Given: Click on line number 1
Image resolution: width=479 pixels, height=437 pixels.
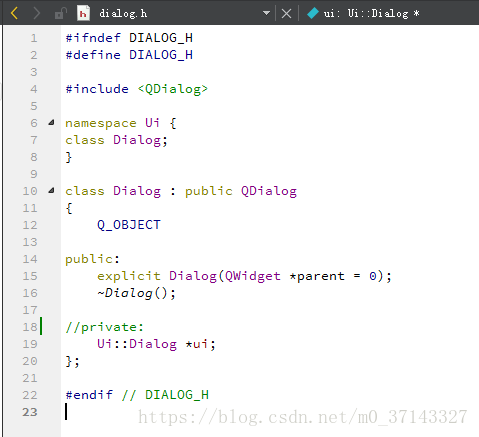Looking at the screenshot, I should click(34, 38).
